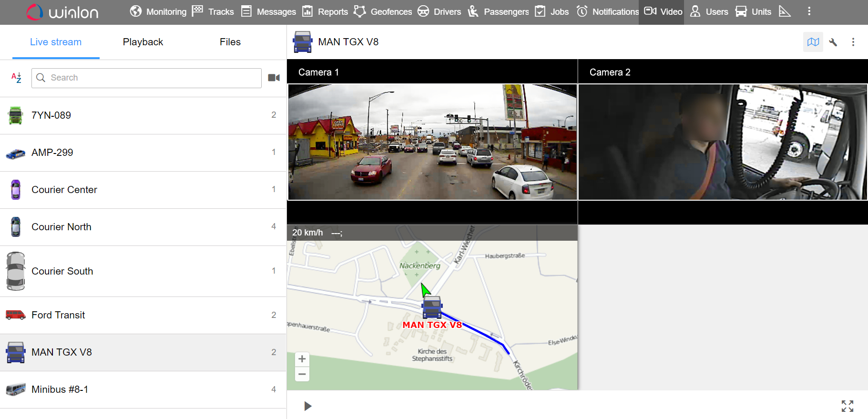Viewport: 868px width, 419px height.
Task: Open Reports from the top bar
Action: 325,11
